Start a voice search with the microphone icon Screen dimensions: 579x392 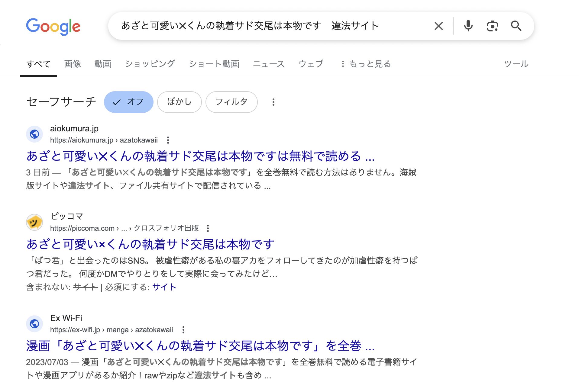pos(468,26)
